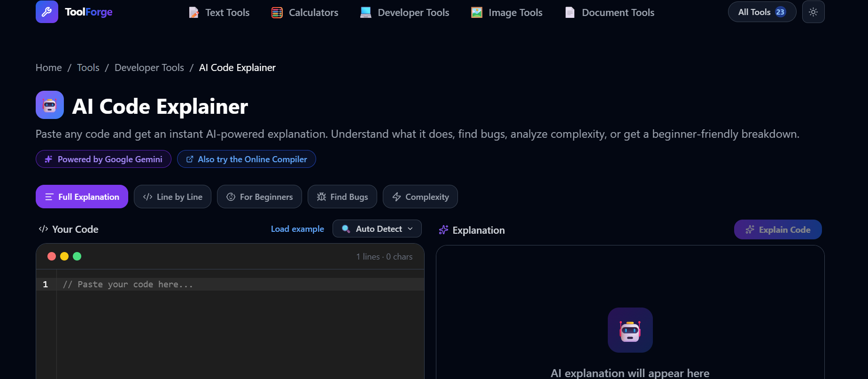868x379 pixels.
Task: Click the Explanation panel heading
Action: click(x=479, y=230)
